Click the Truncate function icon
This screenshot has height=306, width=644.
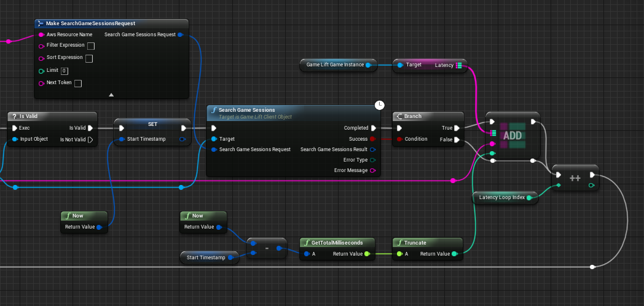pos(399,243)
